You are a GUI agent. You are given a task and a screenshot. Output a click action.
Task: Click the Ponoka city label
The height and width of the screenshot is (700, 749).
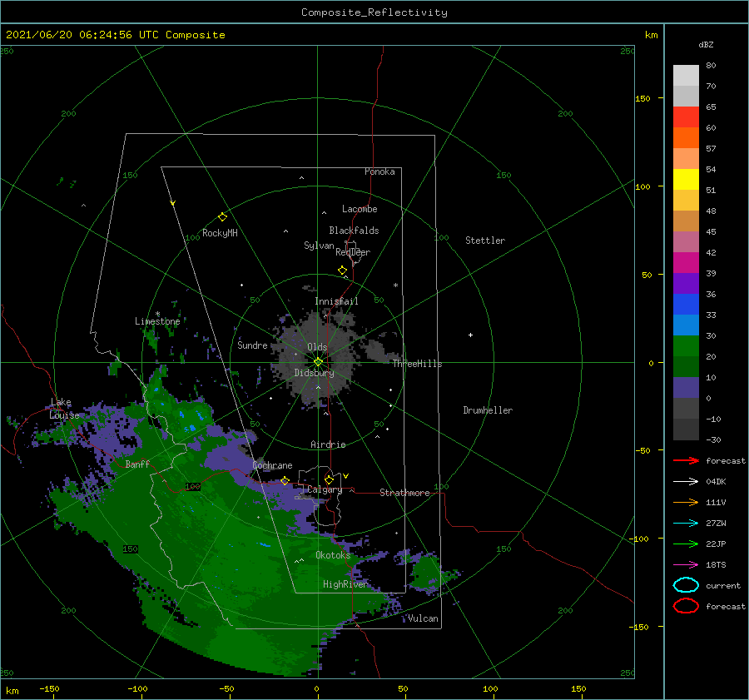[x=379, y=171]
